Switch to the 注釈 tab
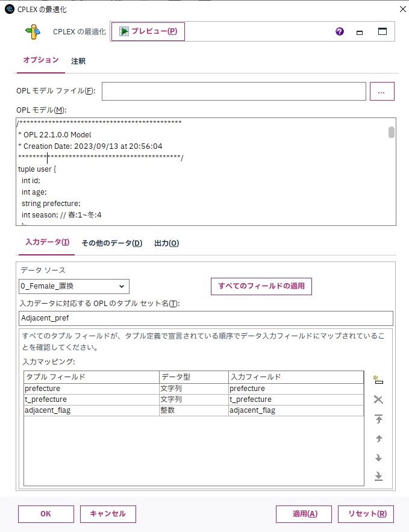 78,61
